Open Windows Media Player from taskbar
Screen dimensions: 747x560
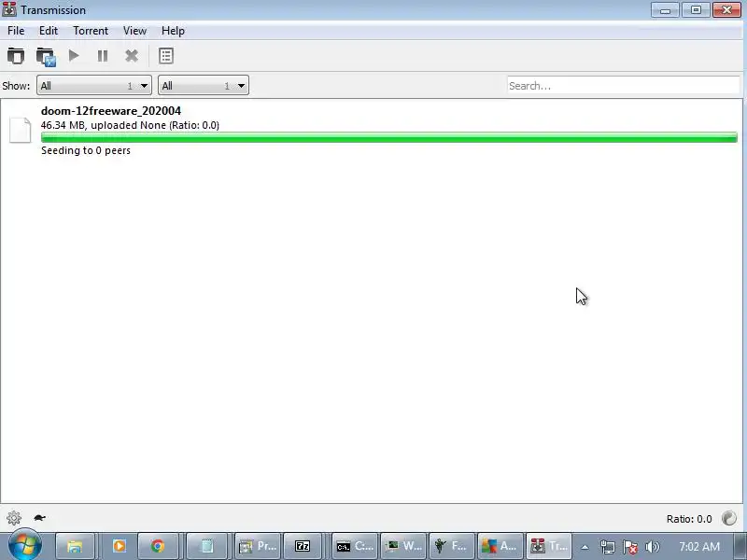click(120, 546)
